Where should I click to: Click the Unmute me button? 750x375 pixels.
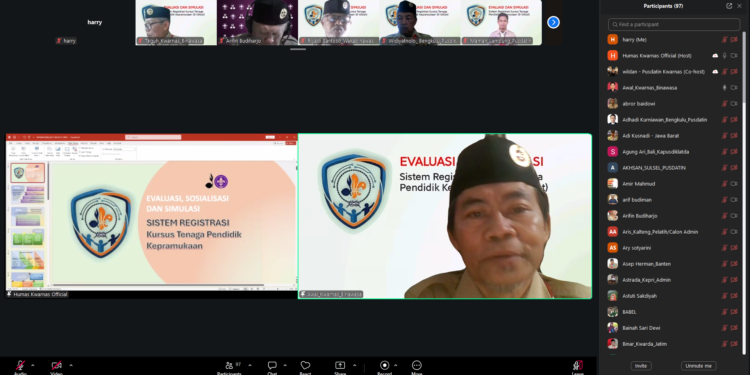(698, 366)
